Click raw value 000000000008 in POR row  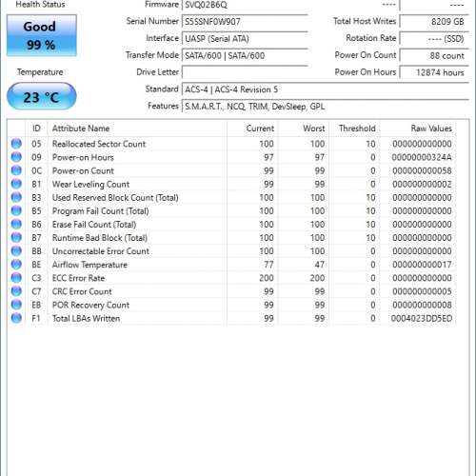point(422,305)
